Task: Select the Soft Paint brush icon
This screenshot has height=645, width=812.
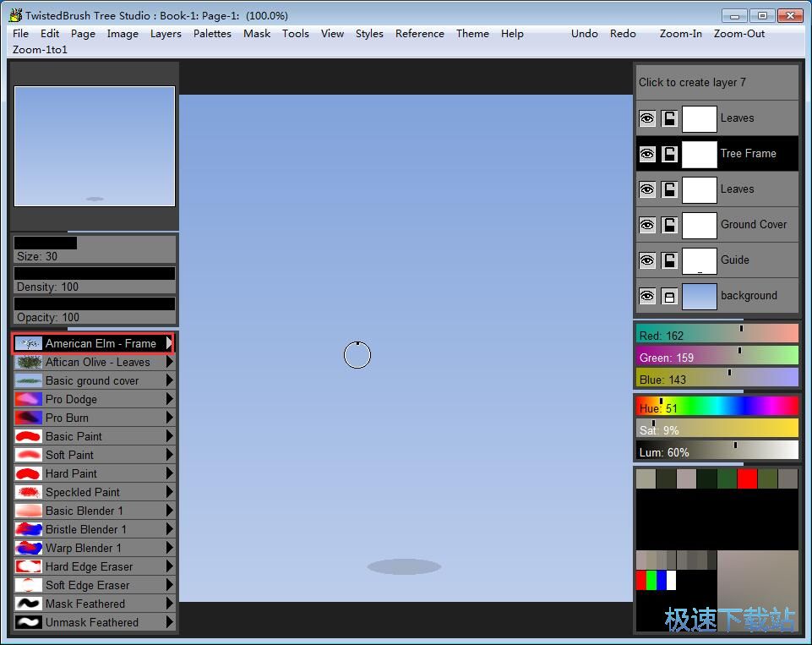Action: (x=29, y=455)
